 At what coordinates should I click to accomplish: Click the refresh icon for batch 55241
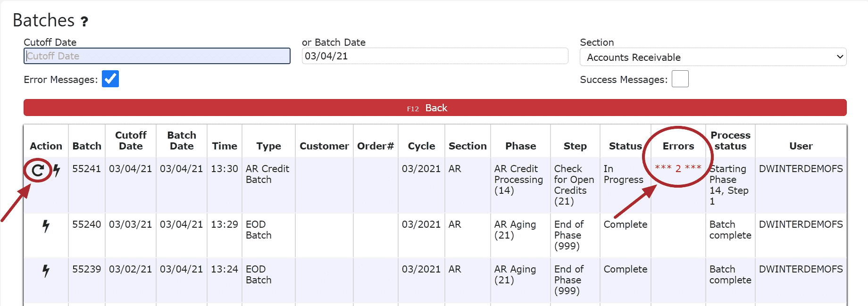[x=38, y=170]
